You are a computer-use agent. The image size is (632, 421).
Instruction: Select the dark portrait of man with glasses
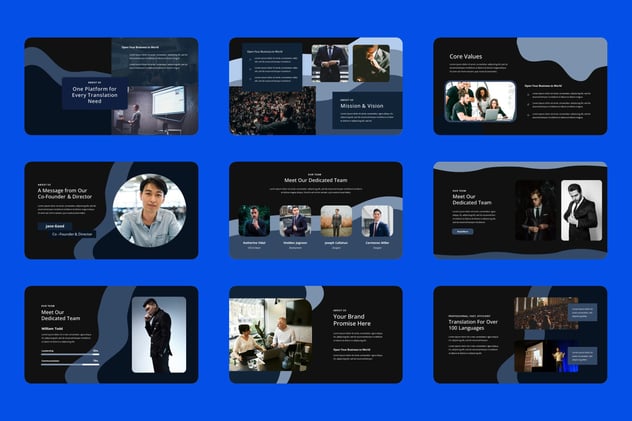(x=536, y=210)
